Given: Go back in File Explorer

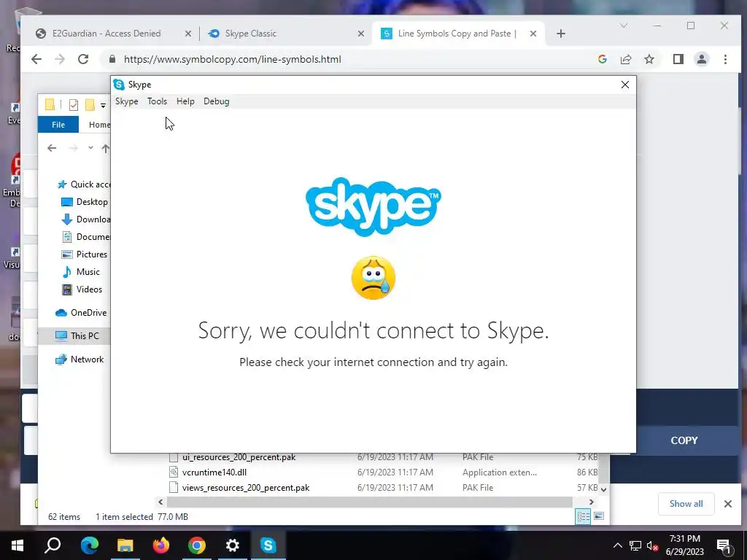Looking at the screenshot, I should point(52,149).
